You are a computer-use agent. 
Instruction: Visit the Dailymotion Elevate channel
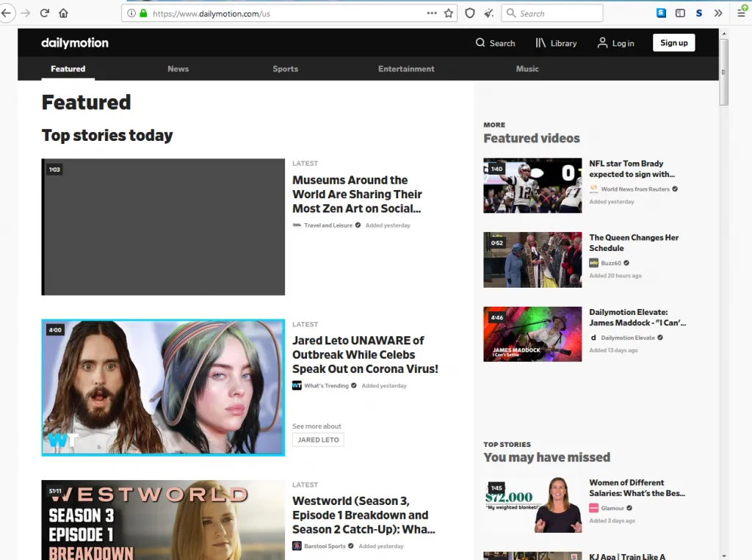[626, 338]
